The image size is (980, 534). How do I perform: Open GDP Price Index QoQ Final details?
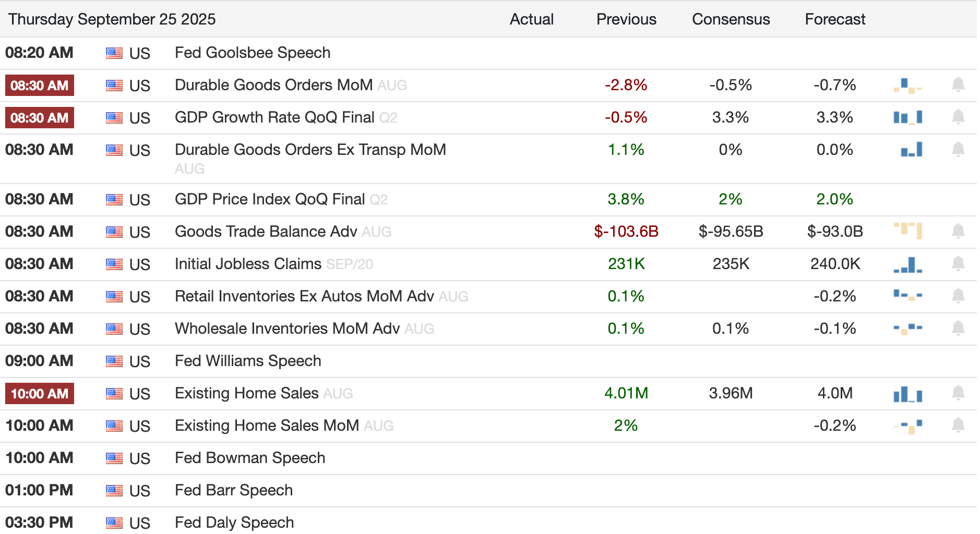point(270,199)
